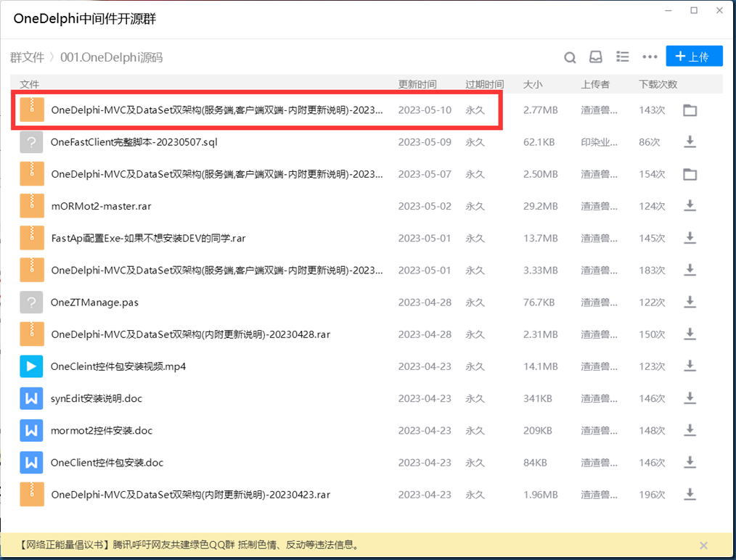This screenshot has width=736, height=560.
Task: Click the 上传 upload button
Action: click(694, 57)
